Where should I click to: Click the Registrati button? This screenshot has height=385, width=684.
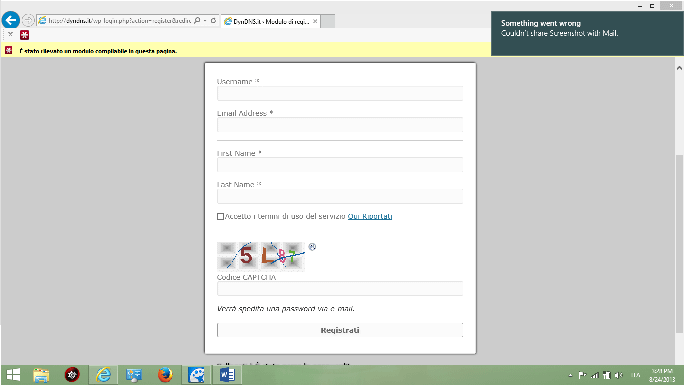pos(340,330)
